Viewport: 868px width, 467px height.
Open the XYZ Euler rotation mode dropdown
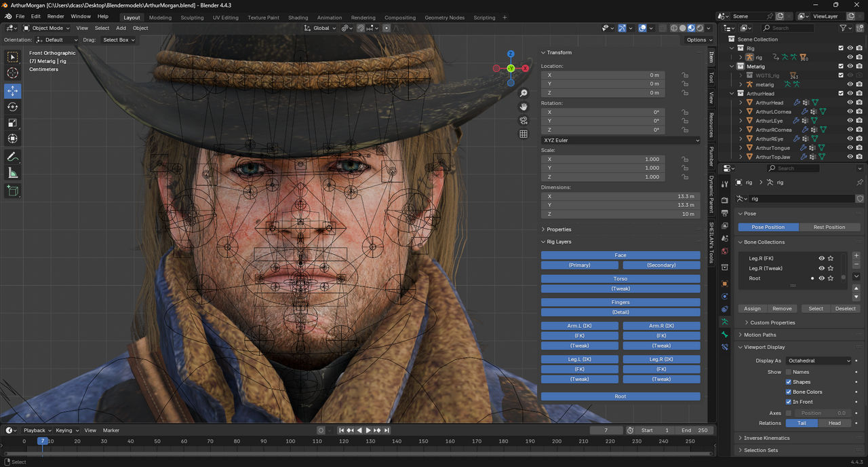620,141
